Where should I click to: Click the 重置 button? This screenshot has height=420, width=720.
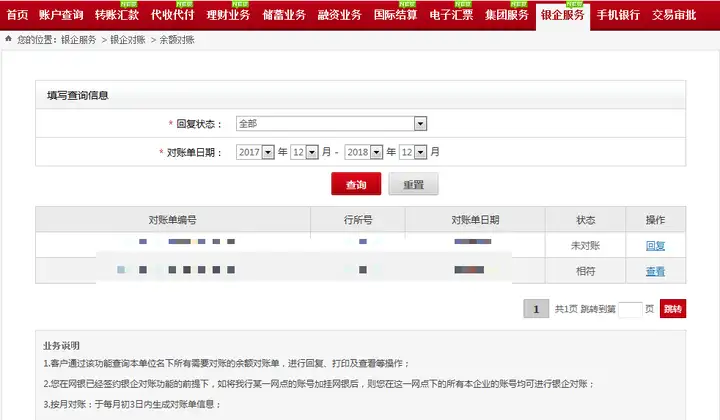pos(413,184)
